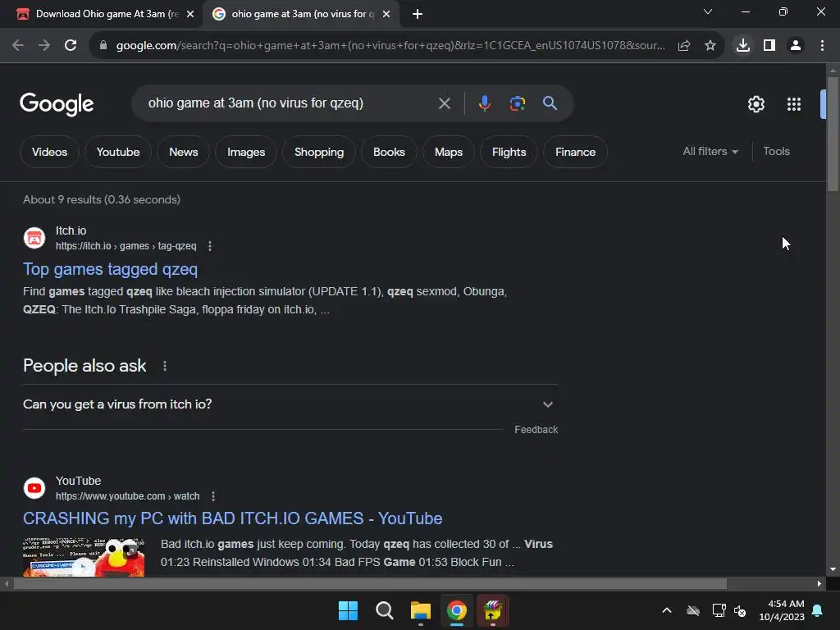The height and width of the screenshot is (630, 840).
Task: Click the vertical scrollbar thumb
Action: [x=833, y=134]
